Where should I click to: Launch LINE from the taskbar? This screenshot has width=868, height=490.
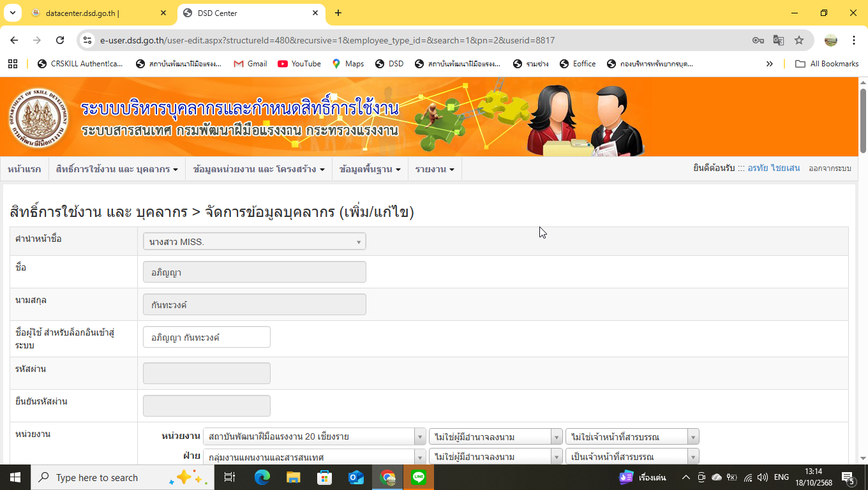coord(419,477)
